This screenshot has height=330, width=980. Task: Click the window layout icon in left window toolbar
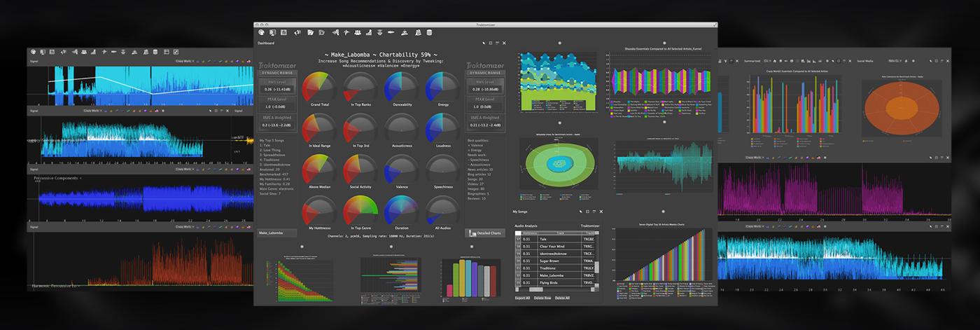pos(167,52)
